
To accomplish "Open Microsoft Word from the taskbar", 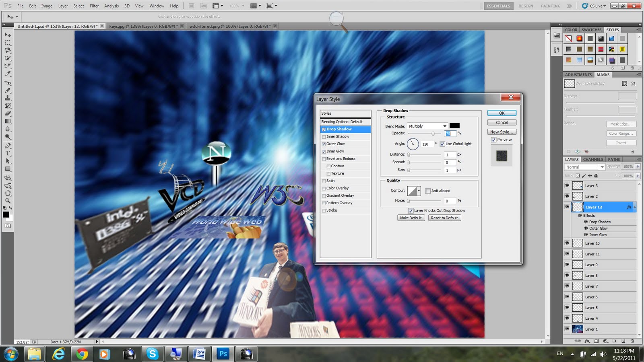I will [200, 354].
